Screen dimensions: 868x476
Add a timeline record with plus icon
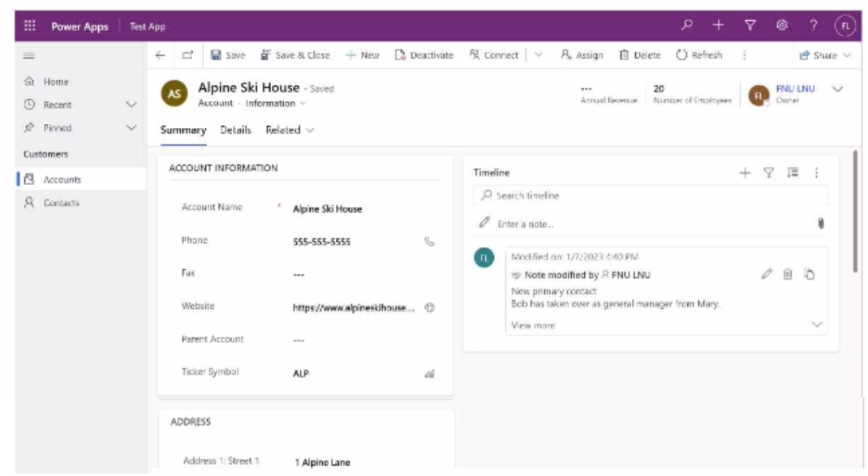tap(745, 173)
